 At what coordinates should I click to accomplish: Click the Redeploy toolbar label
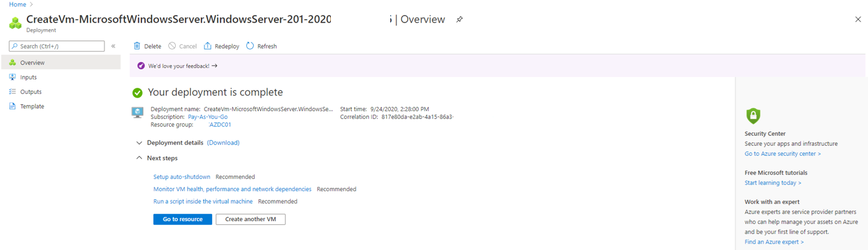(x=227, y=46)
